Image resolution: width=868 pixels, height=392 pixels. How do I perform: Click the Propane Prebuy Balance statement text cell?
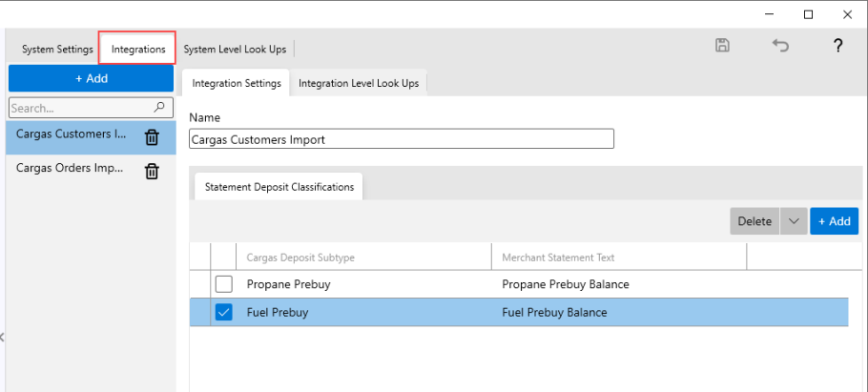[x=565, y=284]
